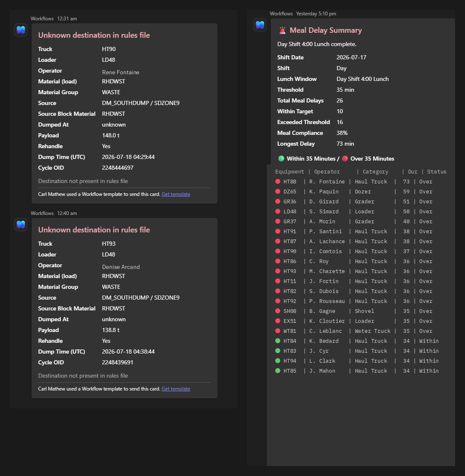This screenshot has height=476, width=465.
Task: Select truck value HT93
Action: pyautogui.click(x=109, y=244)
